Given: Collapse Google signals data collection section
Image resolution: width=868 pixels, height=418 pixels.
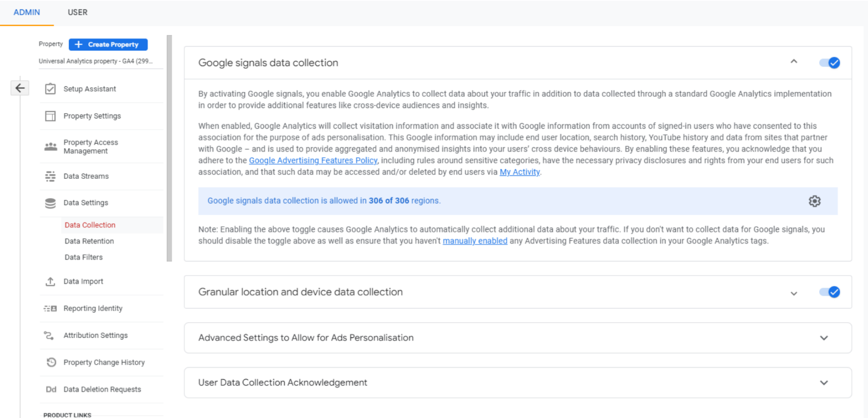Looking at the screenshot, I should 794,62.
